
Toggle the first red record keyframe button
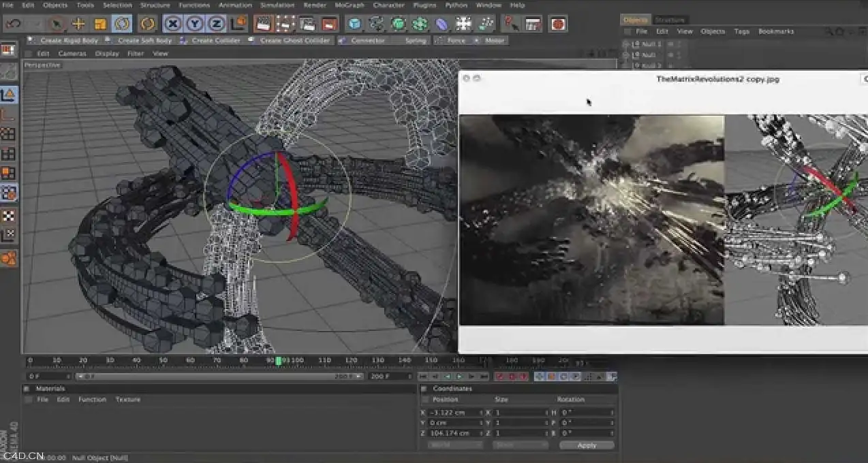(499, 377)
